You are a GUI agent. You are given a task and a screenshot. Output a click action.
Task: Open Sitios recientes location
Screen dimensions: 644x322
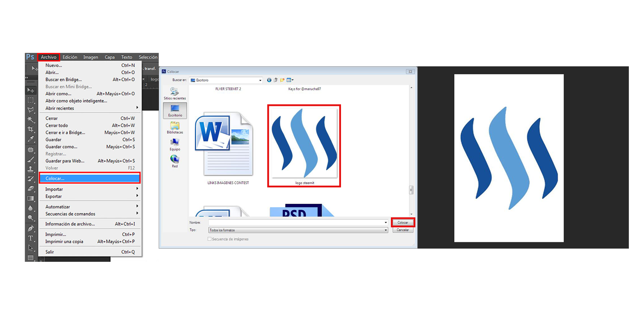tap(175, 94)
